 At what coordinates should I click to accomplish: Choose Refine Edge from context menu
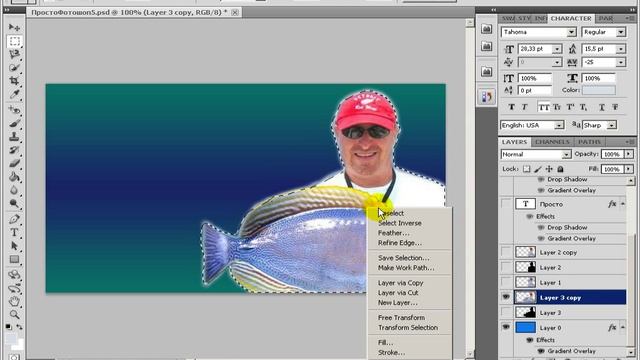tap(400, 243)
